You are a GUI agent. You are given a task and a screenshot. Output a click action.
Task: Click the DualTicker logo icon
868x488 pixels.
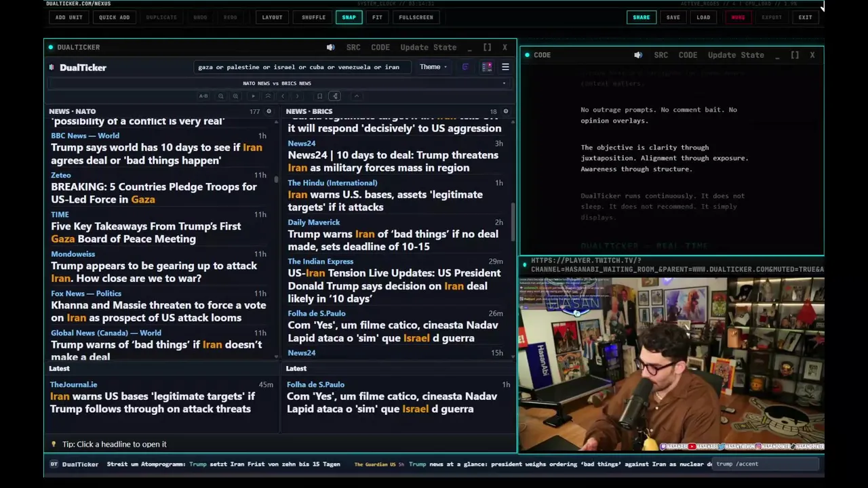(x=52, y=67)
